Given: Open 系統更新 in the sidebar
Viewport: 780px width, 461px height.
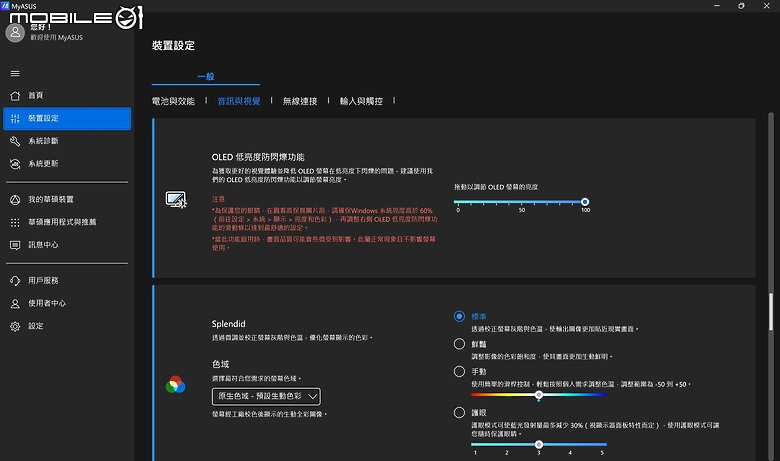Looking at the screenshot, I should (67, 164).
